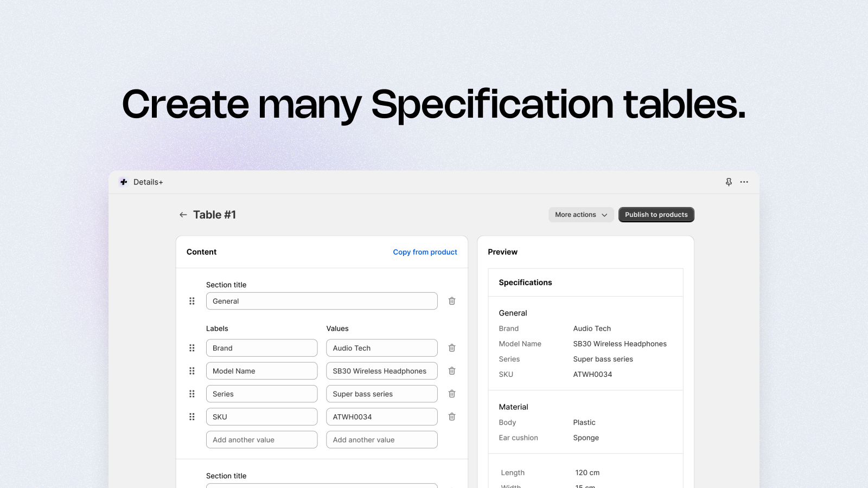Click the drag handle beside the SKU row
The height and width of the screenshot is (488, 868).
(x=192, y=416)
